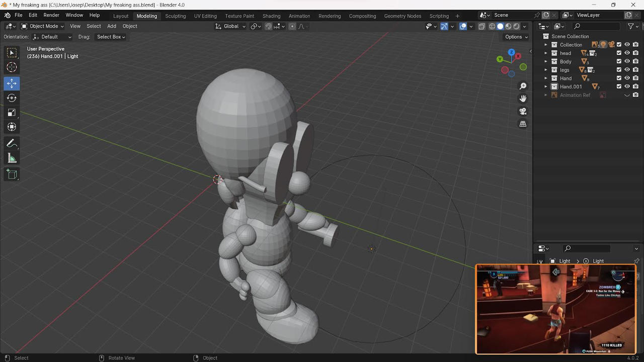Hide the legs collection in viewport
This screenshot has height=362, width=644.
(627, 70)
